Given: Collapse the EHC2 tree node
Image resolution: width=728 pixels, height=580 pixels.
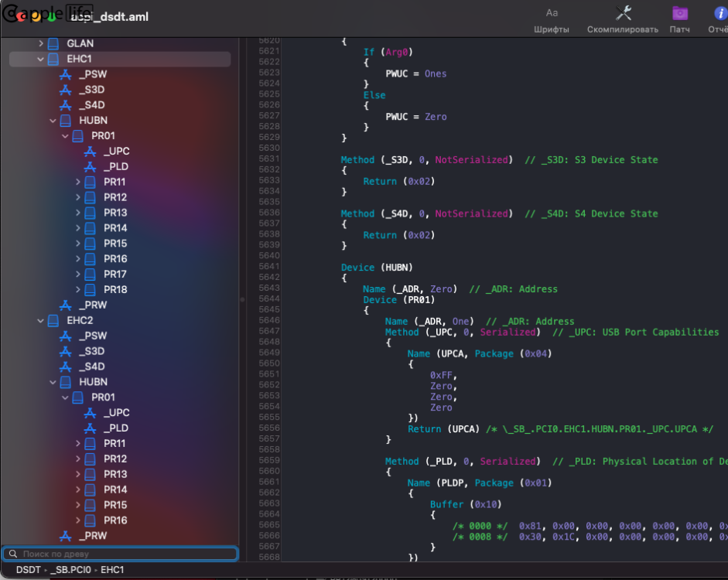Looking at the screenshot, I should [x=40, y=321].
